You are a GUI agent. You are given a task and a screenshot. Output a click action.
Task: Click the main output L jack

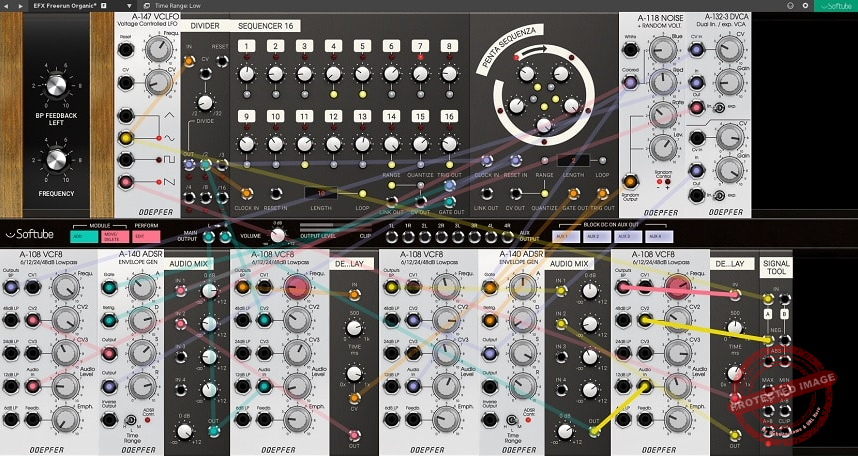pyautogui.click(x=208, y=237)
